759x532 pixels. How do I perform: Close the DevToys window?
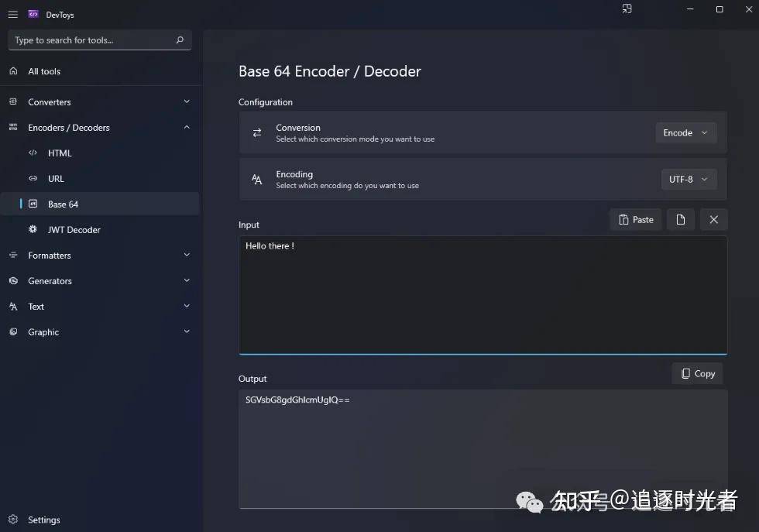[x=749, y=9]
